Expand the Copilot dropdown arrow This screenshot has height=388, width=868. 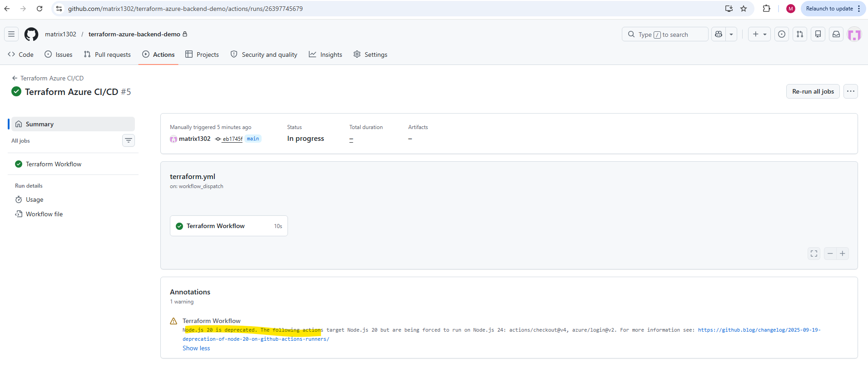coord(731,34)
